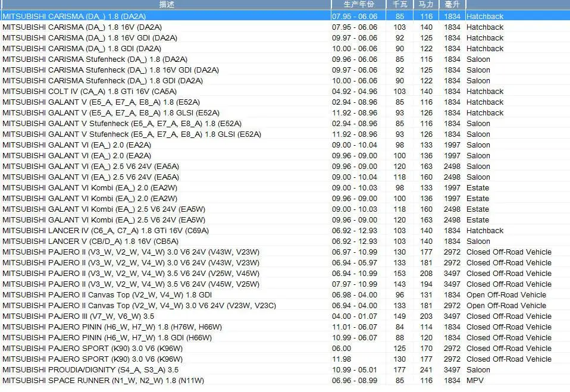570x392 pixels.
Task: Click the 11.01 - 06.07 production date cell
Action: click(355, 327)
